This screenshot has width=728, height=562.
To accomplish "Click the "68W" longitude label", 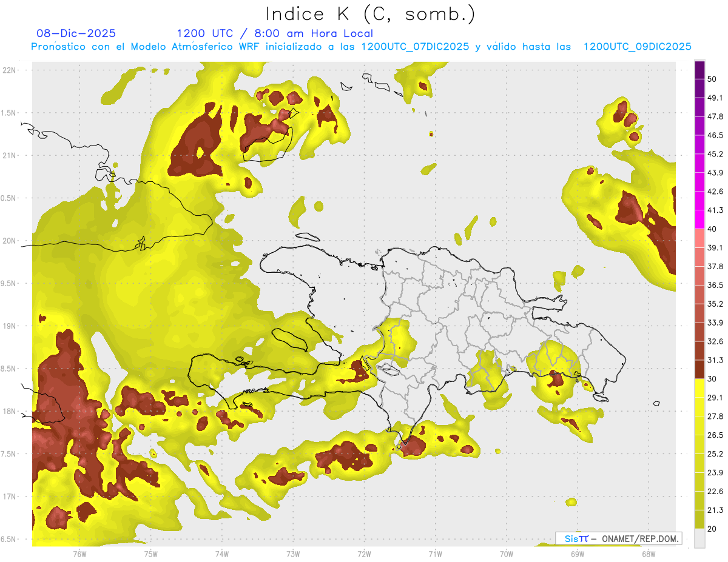I will 648,554.
